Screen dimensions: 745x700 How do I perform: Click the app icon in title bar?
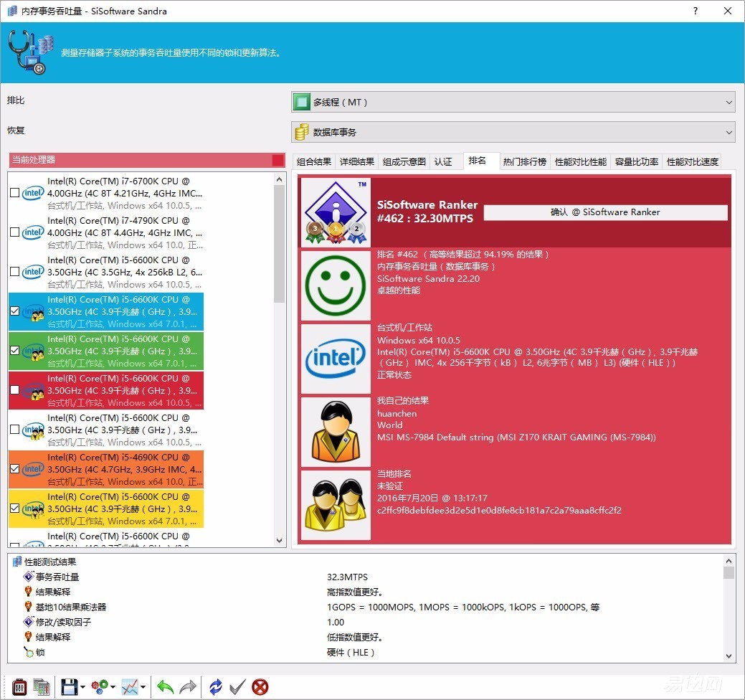point(12,11)
